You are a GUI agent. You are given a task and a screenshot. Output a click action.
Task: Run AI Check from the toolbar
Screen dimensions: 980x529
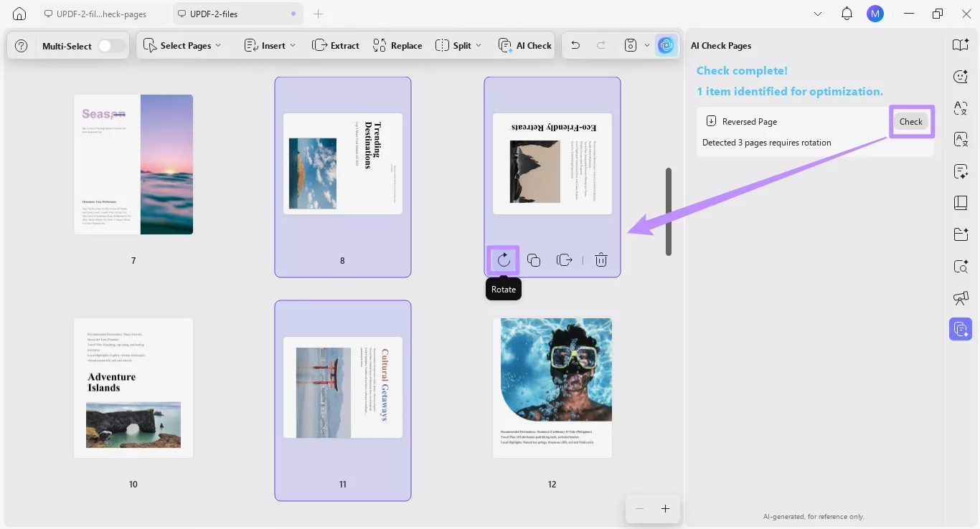point(525,45)
